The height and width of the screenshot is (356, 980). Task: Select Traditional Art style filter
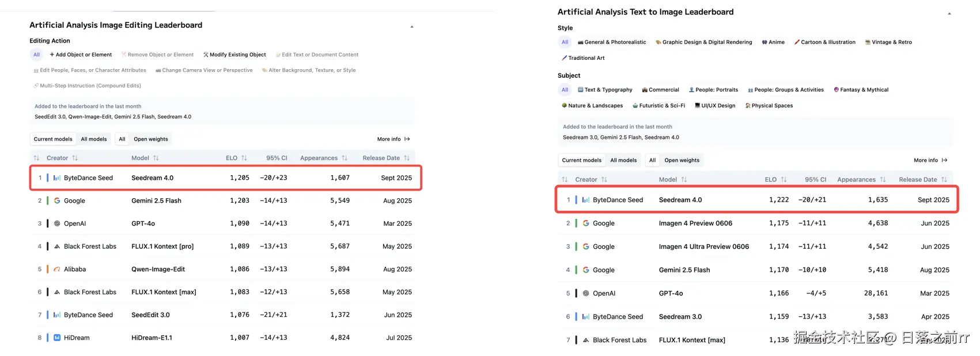click(x=582, y=58)
